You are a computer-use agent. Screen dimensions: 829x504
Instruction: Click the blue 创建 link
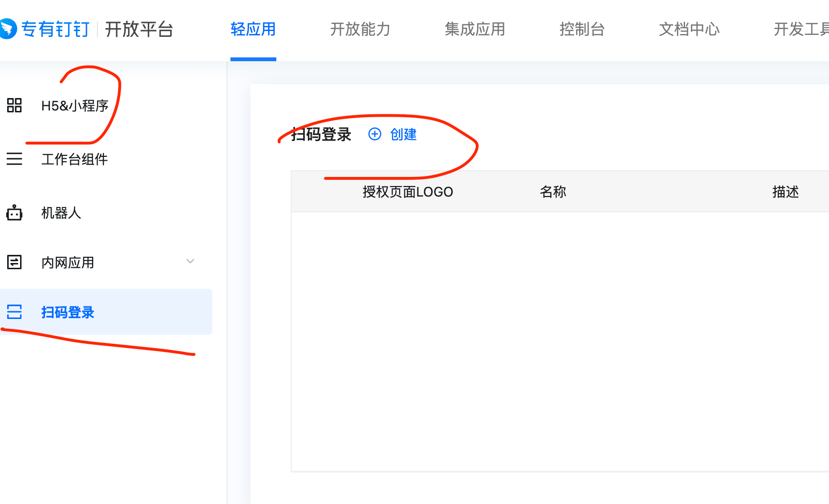click(x=403, y=134)
